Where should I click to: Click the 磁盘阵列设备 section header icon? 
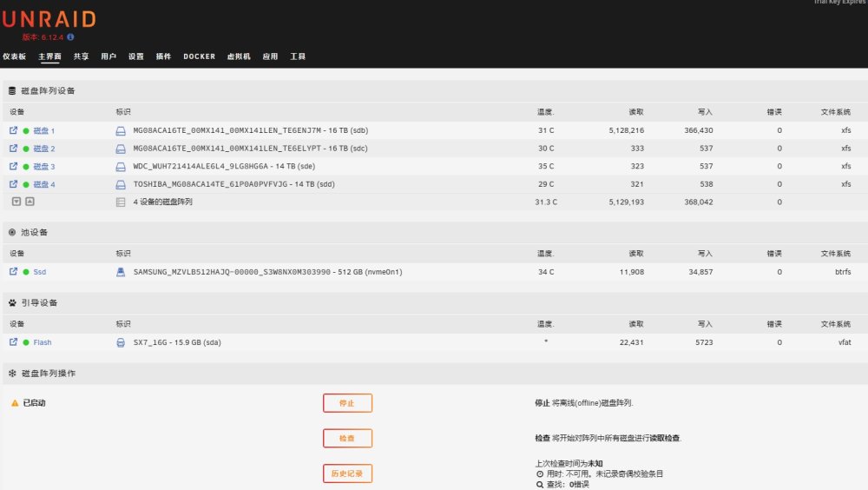pos(12,90)
